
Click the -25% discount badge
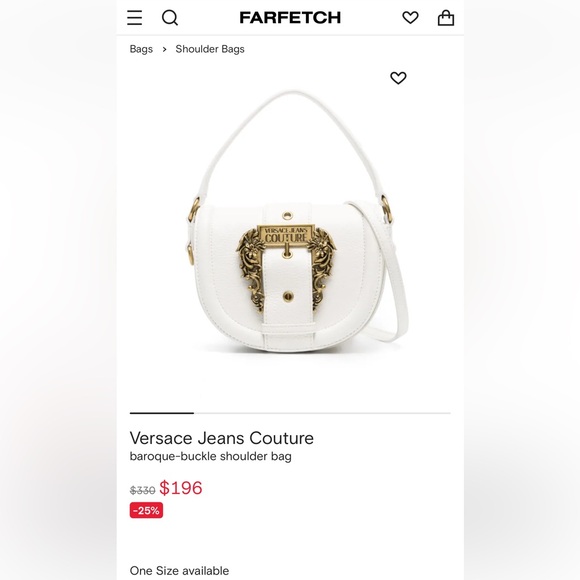(146, 510)
